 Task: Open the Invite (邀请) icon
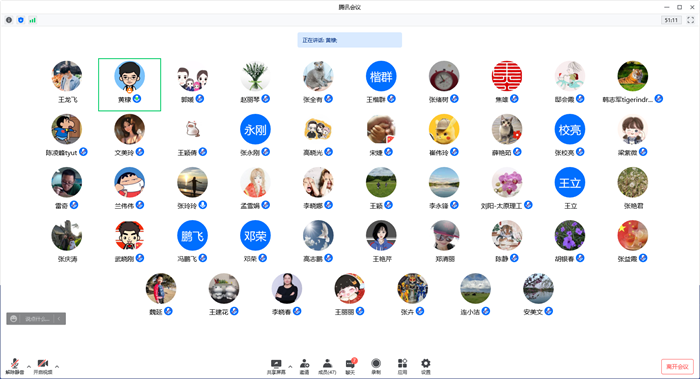click(x=304, y=367)
